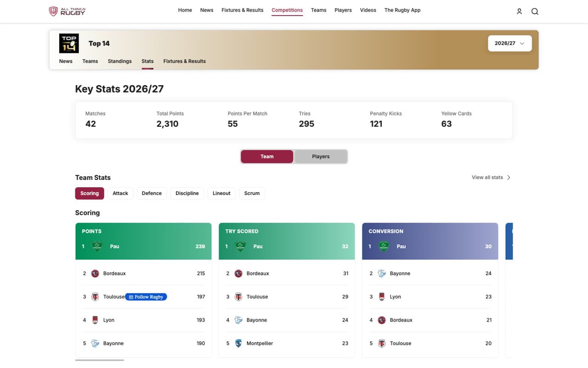Select the Discipline stats filter
The height and width of the screenshot is (368, 588).
click(187, 193)
